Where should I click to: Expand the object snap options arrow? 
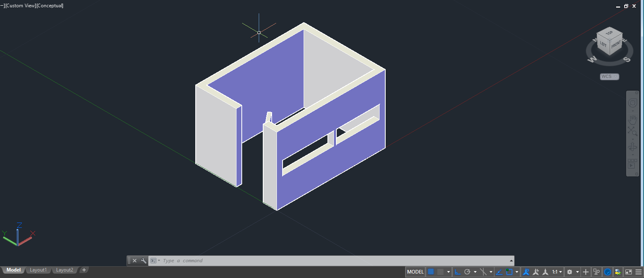pyautogui.click(x=517, y=272)
